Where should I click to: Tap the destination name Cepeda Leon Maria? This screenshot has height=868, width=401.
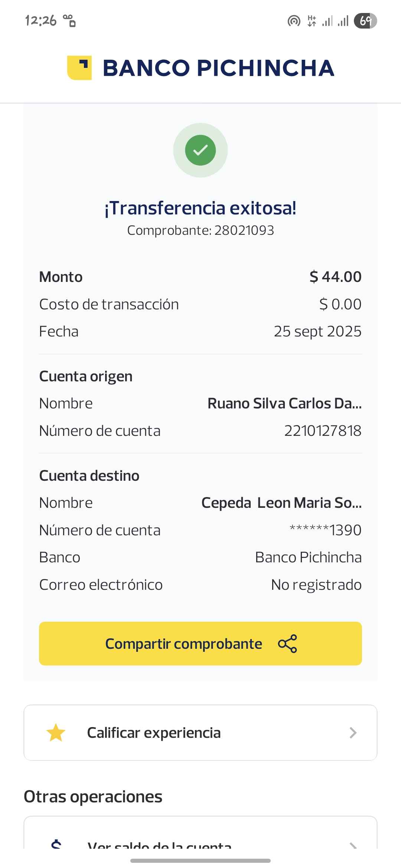[x=281, y=503]
